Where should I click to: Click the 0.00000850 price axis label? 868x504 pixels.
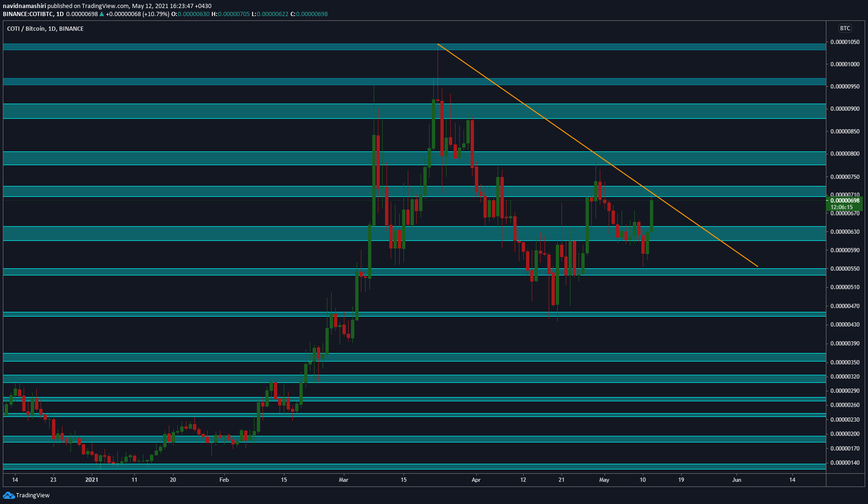click(x=845, y=132)
